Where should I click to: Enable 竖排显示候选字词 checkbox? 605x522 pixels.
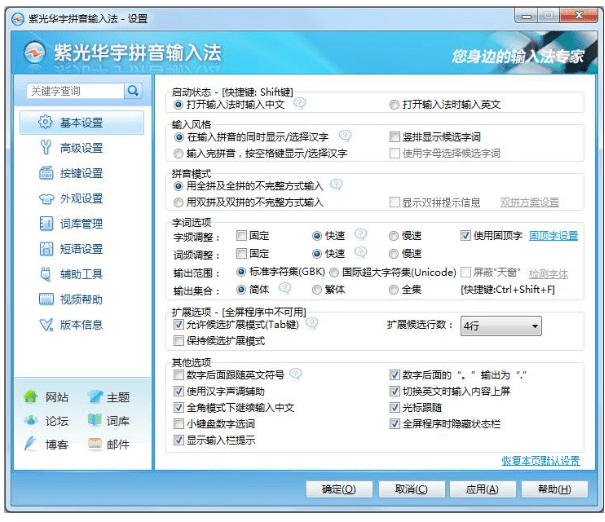coord(394,137)
